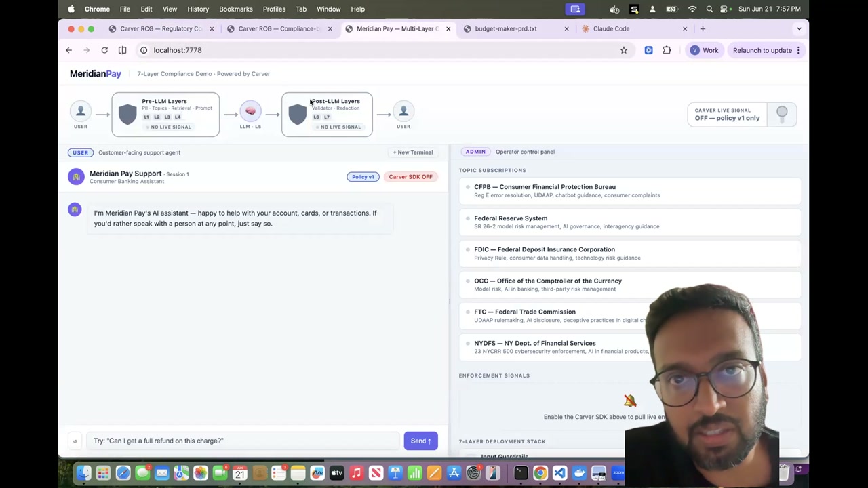Click the Meridian Pay Support avatar icon
868x488 pixels.
pyautogui.click(x=76, y=177)
